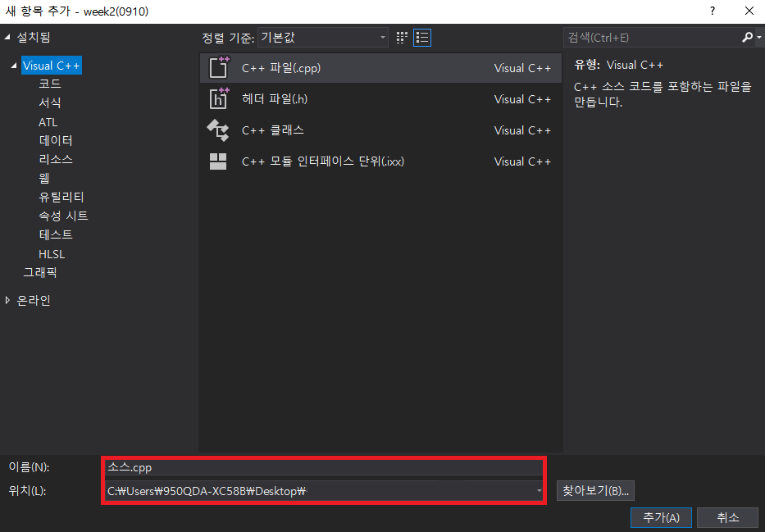Click the 설치됨 tree label
The width and height of the screenshot is (765, 532).
(34, 37)
